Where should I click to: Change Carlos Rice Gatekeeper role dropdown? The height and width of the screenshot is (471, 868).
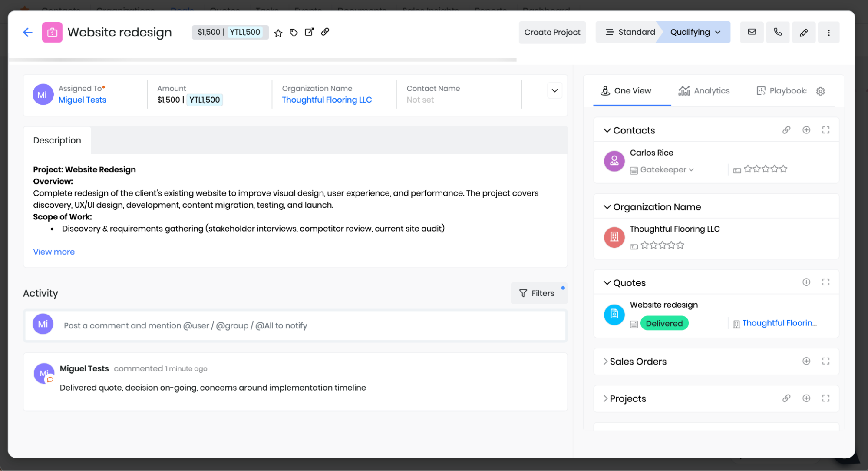[667, 170]
